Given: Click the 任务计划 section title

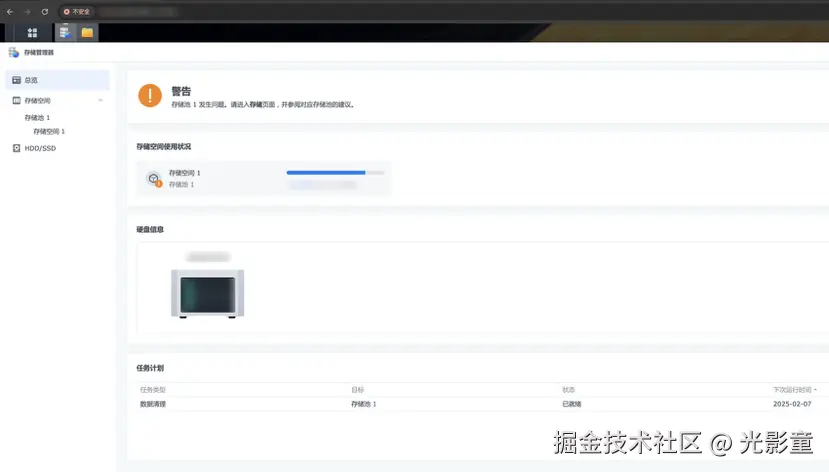Looking at the screenshot, I should coord(150,368).
